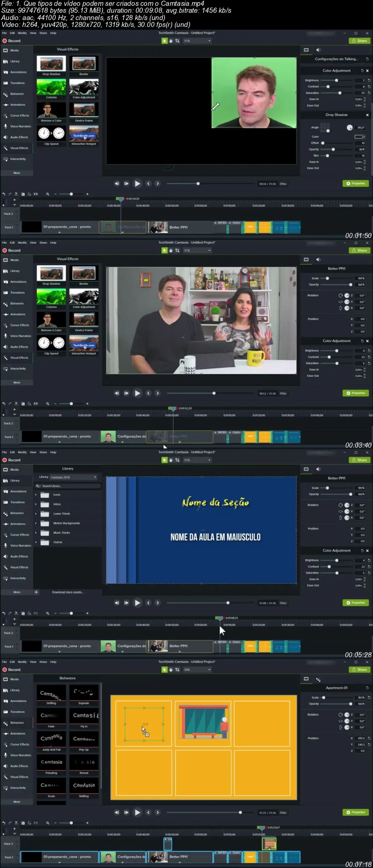Click the playhead marker at 0:01:23;07

(x=262, y=828)
